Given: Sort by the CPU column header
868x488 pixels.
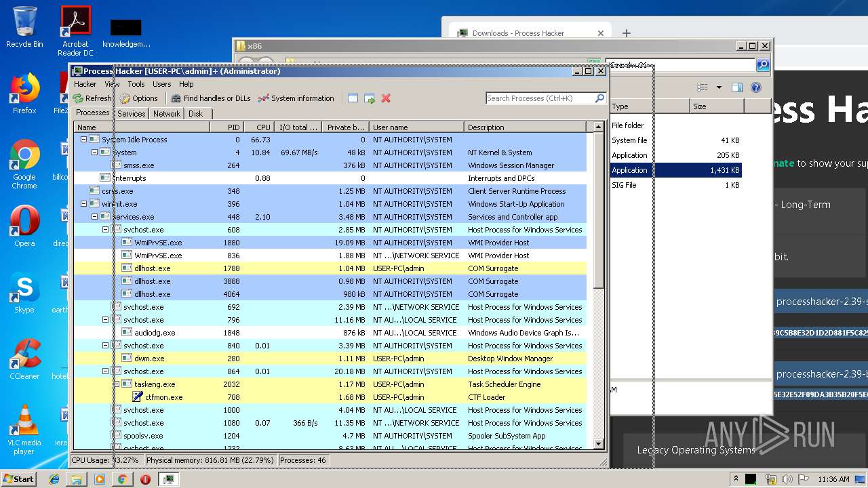Looking at the screenshot, I should (258, 127).
